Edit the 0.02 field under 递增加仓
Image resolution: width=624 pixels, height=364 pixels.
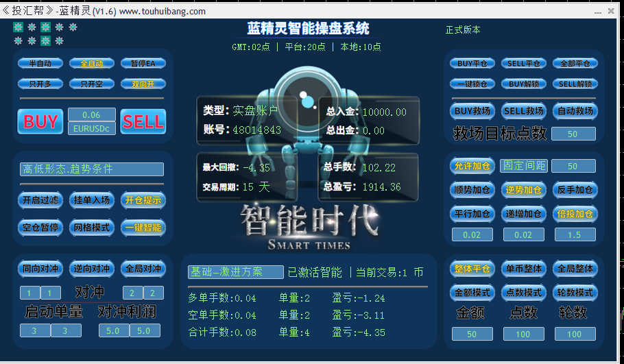point(524,234)
